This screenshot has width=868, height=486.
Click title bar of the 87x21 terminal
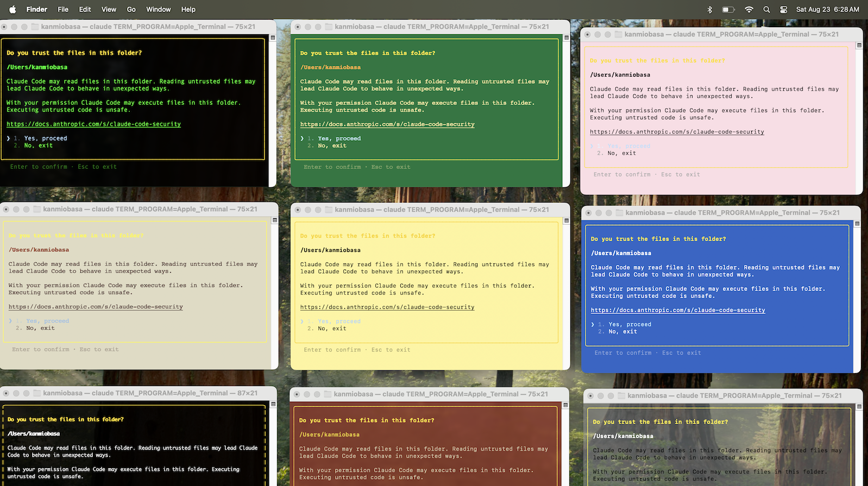(x=150, y=393)
